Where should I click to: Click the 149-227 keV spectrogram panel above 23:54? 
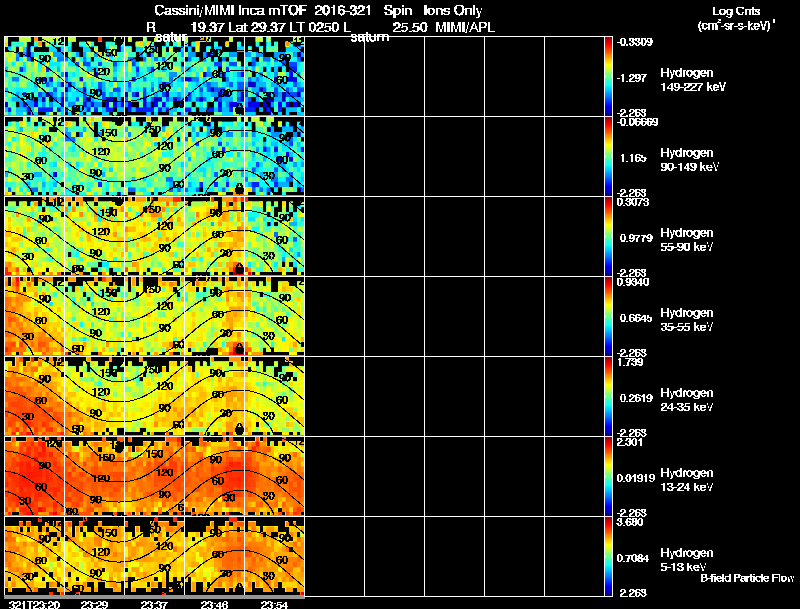point(274,76)
